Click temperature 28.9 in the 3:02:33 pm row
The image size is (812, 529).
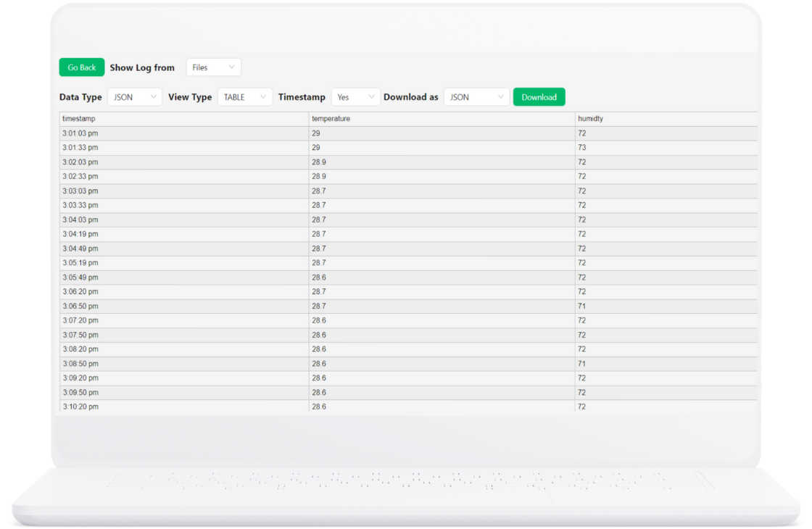point(442,177)
